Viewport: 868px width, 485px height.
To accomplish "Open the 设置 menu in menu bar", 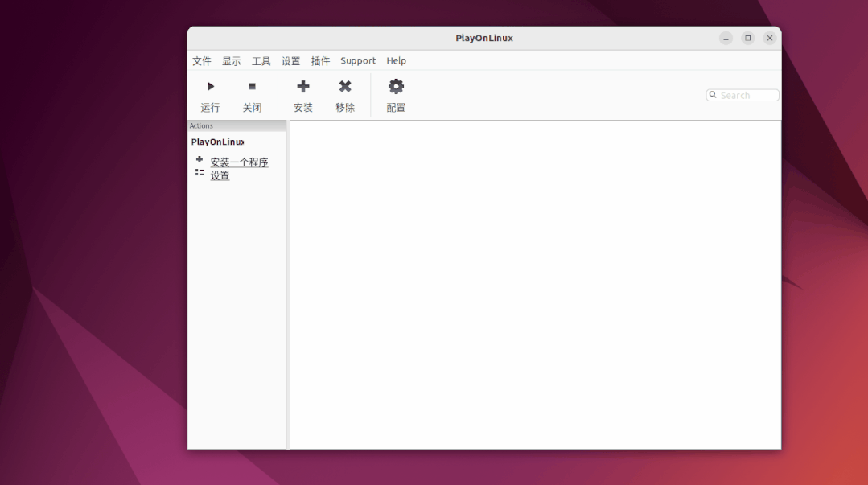I will tap(290, 61).
